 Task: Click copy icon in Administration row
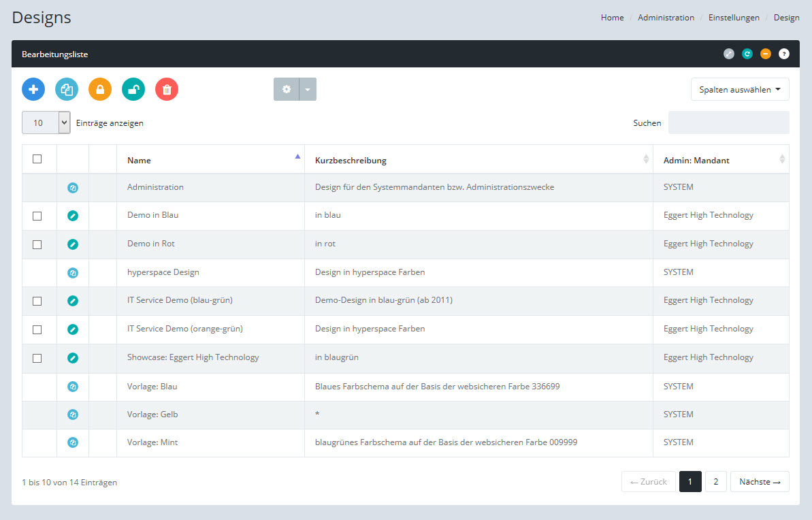73,187
